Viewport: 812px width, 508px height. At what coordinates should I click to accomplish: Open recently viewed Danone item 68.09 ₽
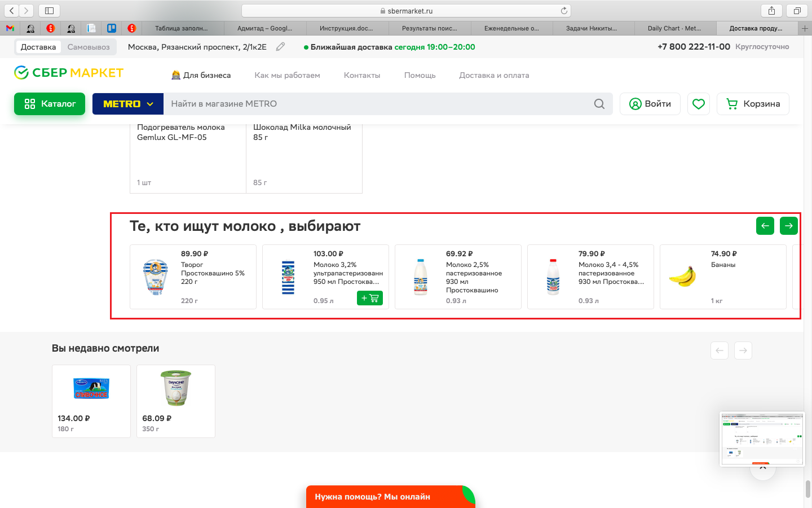point(176,401)
